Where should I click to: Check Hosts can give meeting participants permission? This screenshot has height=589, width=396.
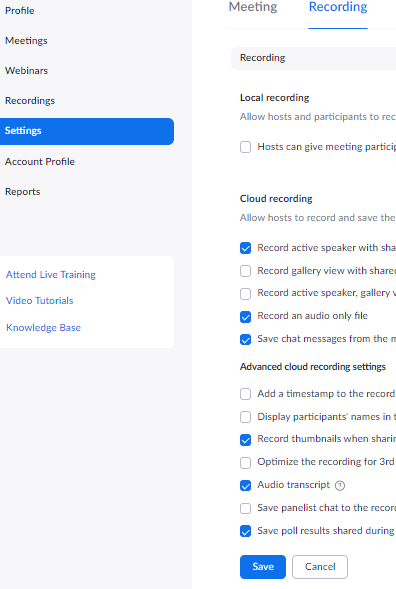point(245,147)
